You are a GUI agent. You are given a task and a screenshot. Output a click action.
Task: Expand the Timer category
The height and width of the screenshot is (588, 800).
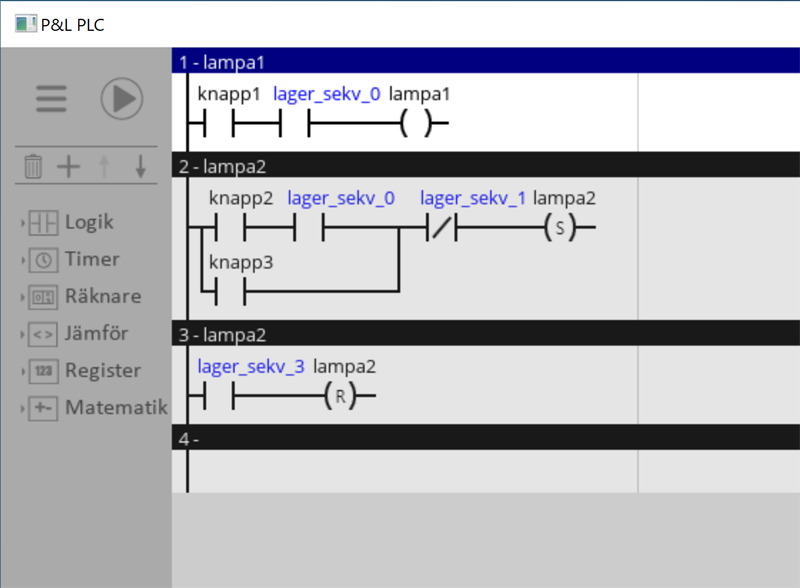91,259
